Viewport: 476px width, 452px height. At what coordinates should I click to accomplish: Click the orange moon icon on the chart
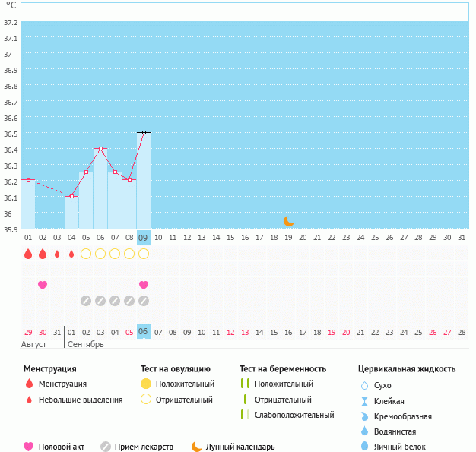pos(289,221)
